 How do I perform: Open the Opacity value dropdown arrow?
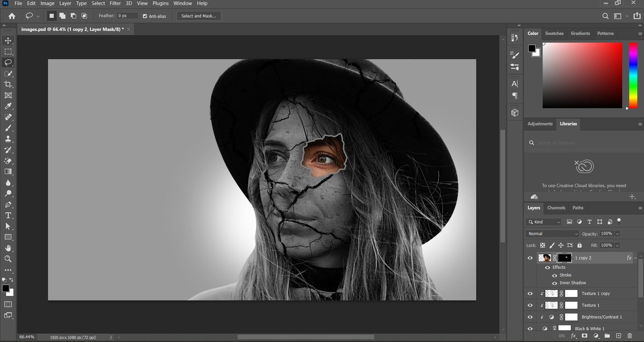coord(618,234)
